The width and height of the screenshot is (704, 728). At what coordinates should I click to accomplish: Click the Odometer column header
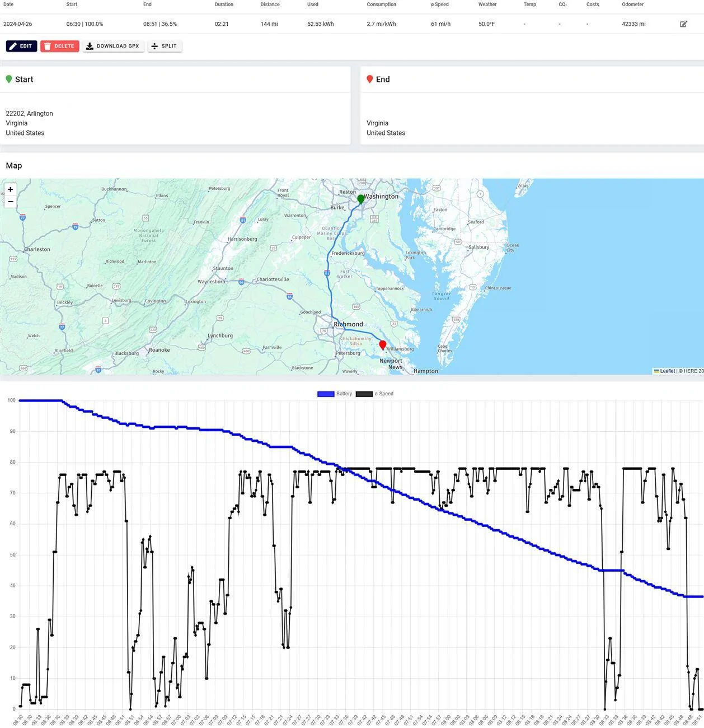tap(633, 4)
